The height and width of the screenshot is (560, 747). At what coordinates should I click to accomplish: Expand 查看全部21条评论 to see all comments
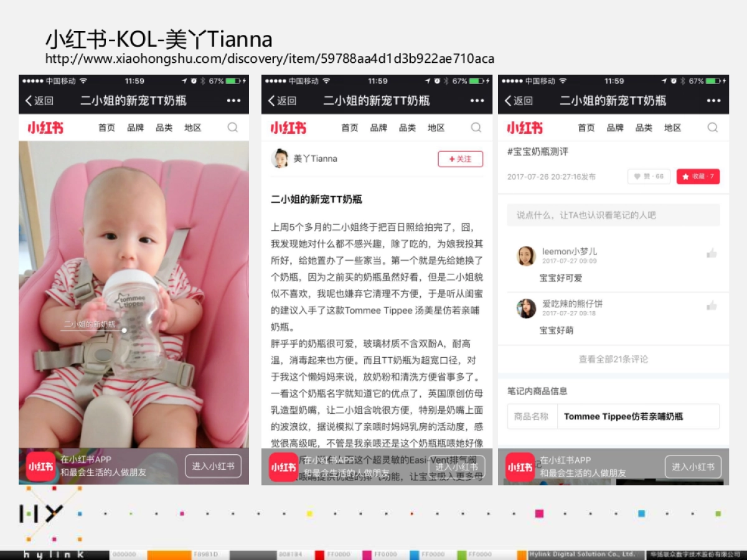click(612, 359)
